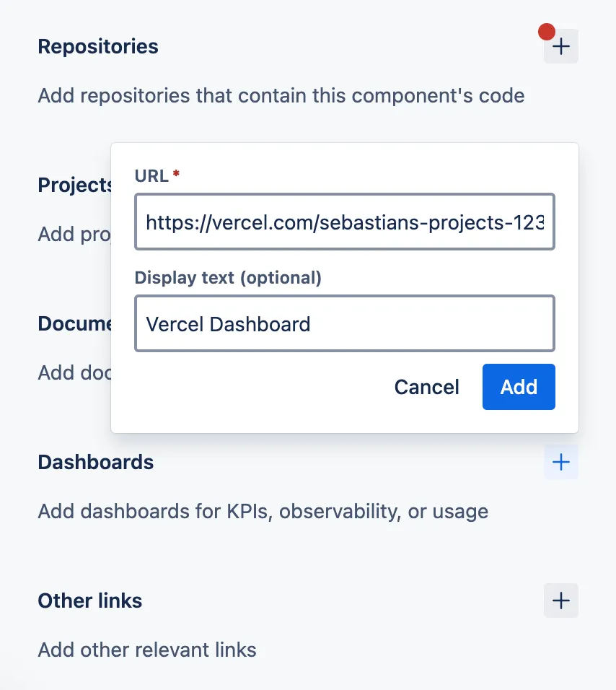
Task: Dismiss the dialog using Cancel
Action: (426, 387)
